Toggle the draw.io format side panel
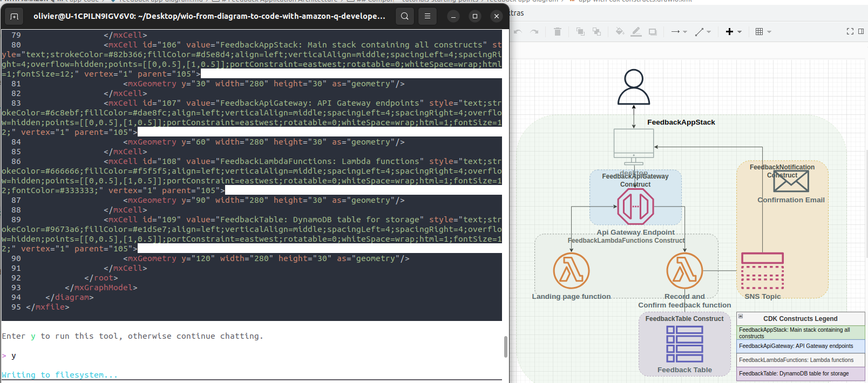Image resolution: width=868 pixels, height=383 pixels. pos(861,31)
